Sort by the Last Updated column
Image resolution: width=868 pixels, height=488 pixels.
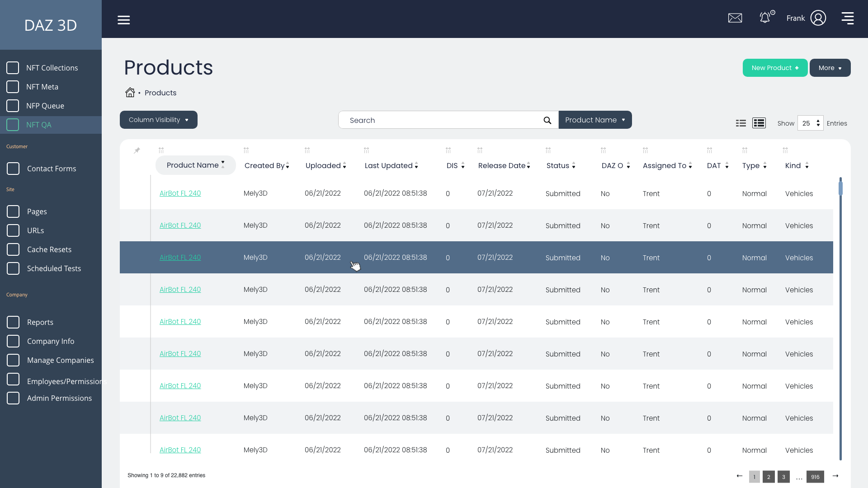(x=391, y=166)
